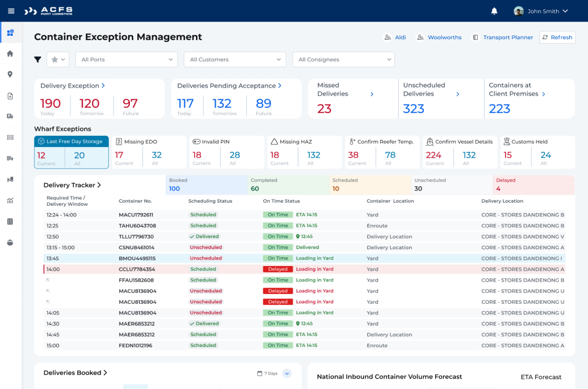Screen dimensions: 588x389
Task: Click the notifications bell icon
Action: [x=494, y=11]
